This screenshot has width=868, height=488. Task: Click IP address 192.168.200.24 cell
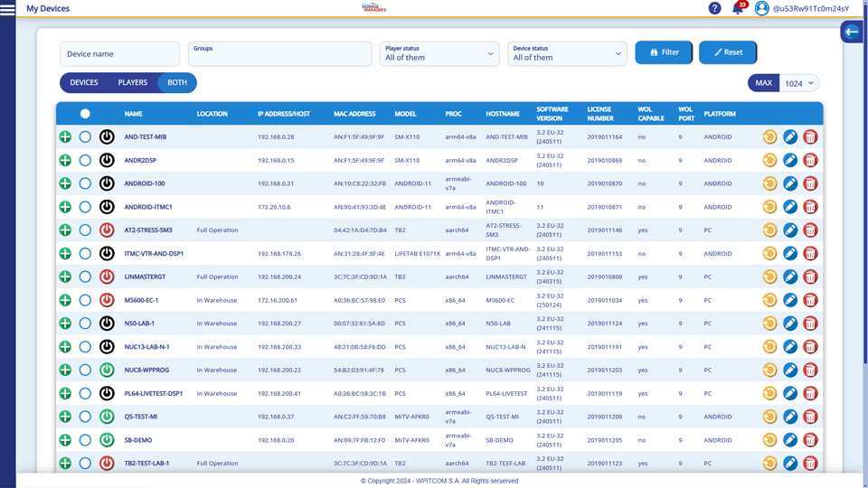click(x=279, y=277)
